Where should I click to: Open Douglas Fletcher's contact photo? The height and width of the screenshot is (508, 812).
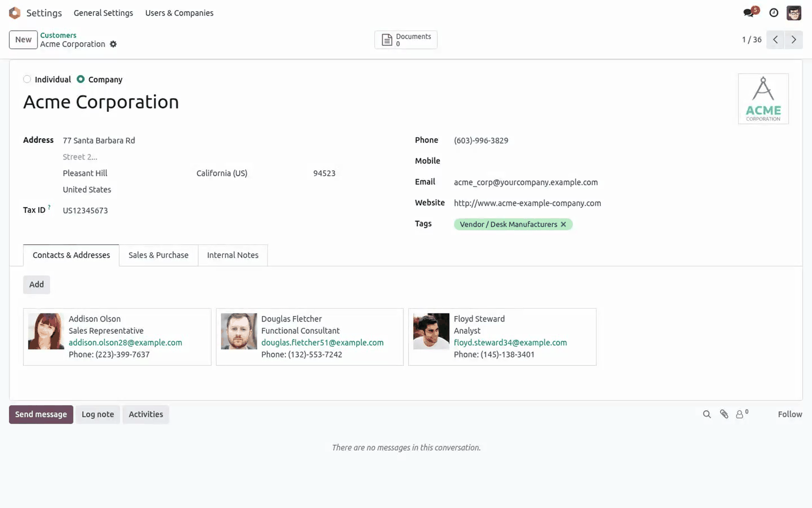point(239,331)
